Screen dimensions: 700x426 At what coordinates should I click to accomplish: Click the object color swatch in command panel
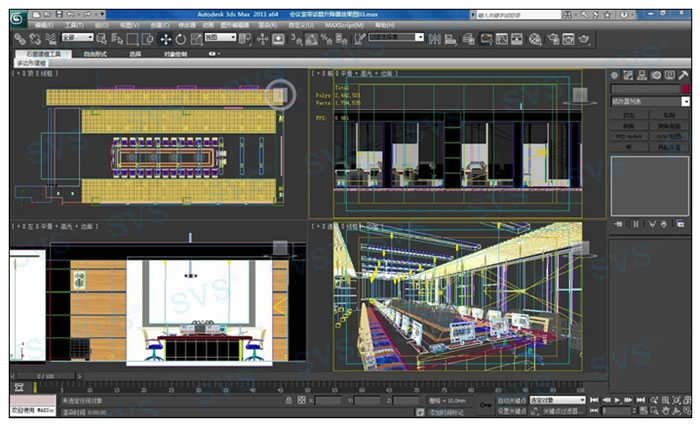coord(684,88)
